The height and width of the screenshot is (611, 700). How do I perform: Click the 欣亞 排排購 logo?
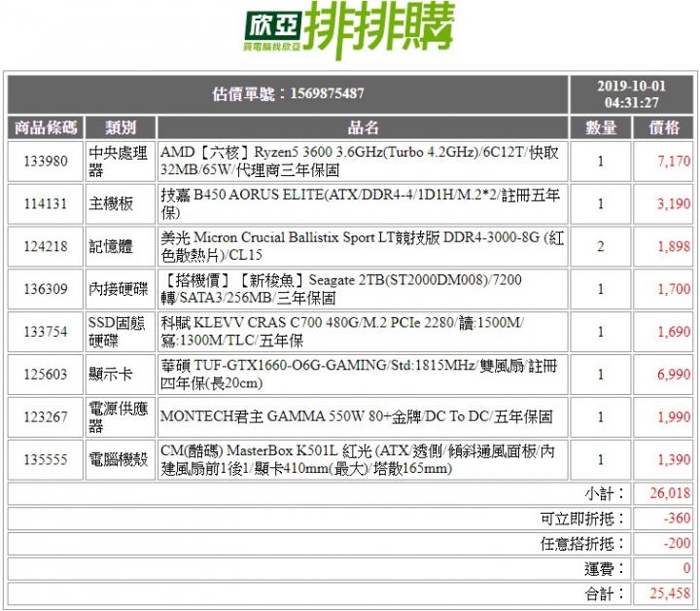(349, 30)
